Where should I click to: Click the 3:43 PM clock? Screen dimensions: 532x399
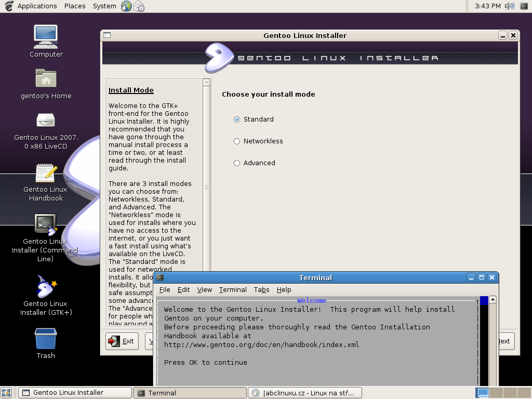(x=487, y=6)
